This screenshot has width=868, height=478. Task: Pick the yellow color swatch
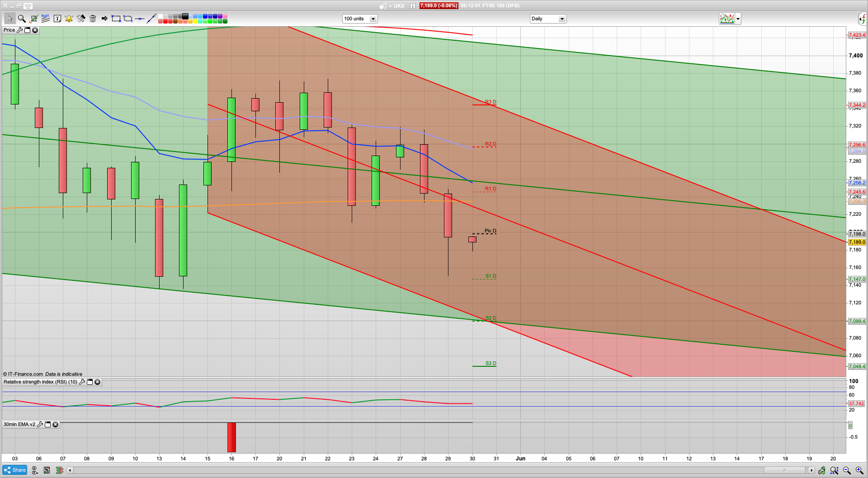tap(195, 21)
